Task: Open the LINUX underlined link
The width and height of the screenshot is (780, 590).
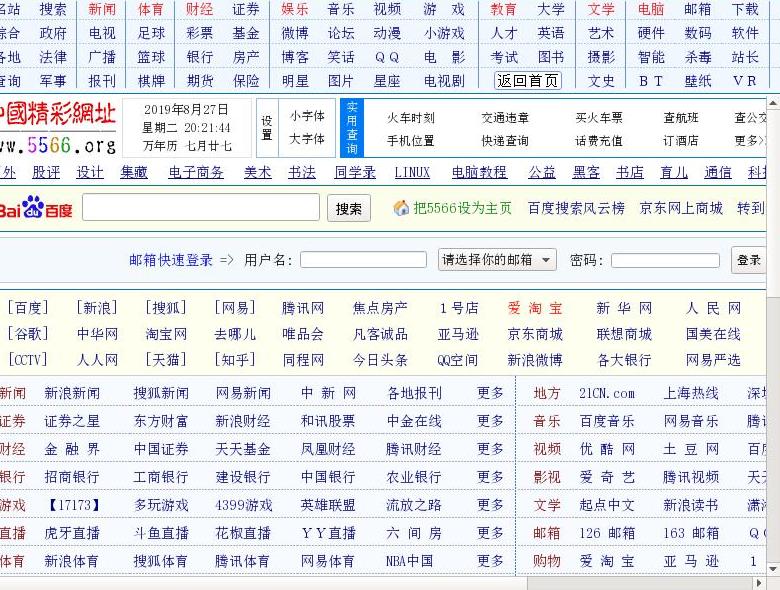Action: pos(412,173)
